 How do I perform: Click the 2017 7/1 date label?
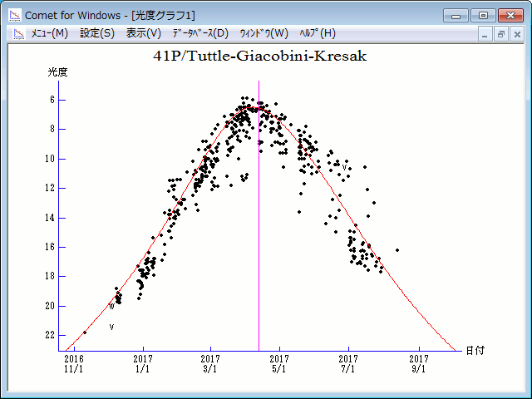coord(348,363)
